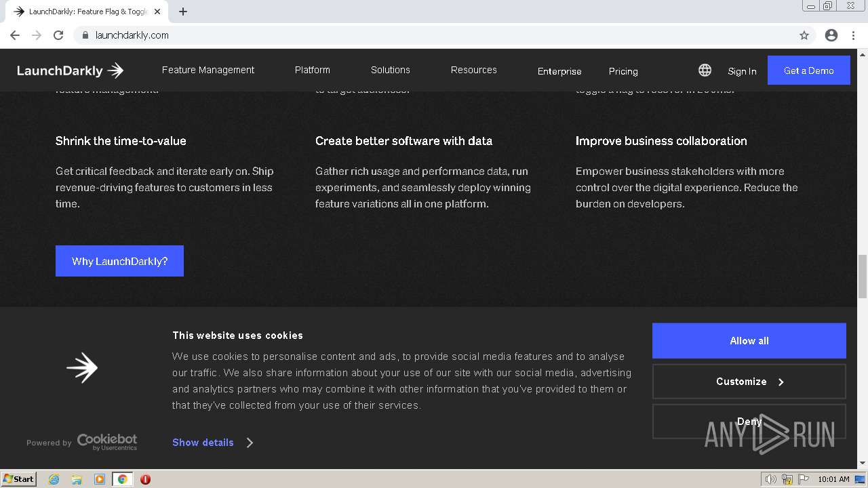The width and height of the screenshot is (868, 488).
Task: Open the Solutions menu
Action: 390,70
